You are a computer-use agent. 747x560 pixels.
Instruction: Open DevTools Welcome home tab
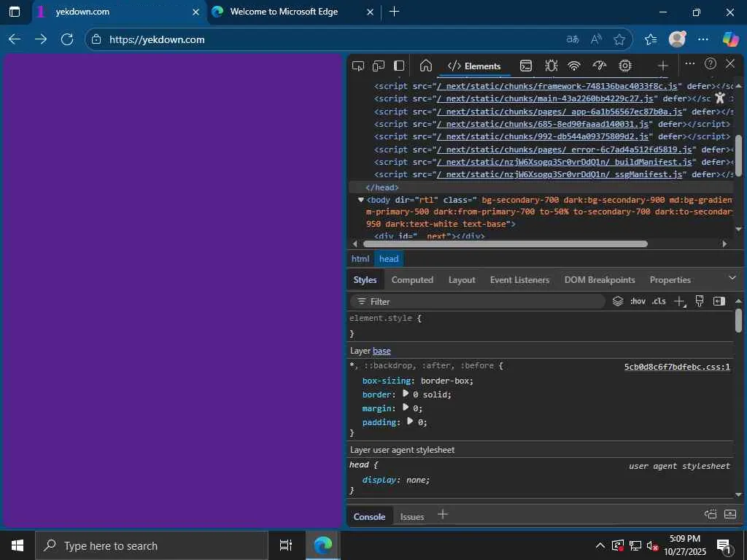click(x=426, y=66)
